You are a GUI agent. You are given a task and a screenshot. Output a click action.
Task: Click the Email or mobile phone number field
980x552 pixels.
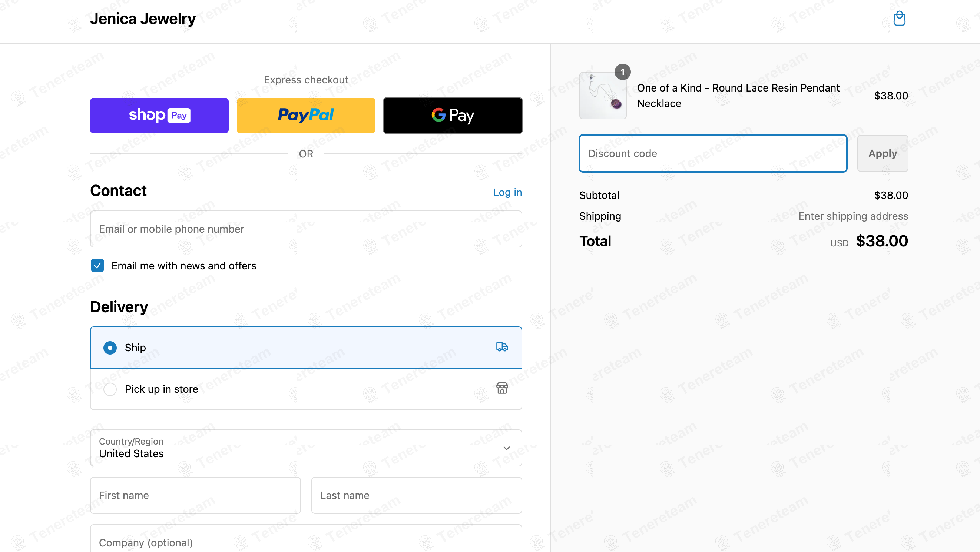(x=306, y=229)
